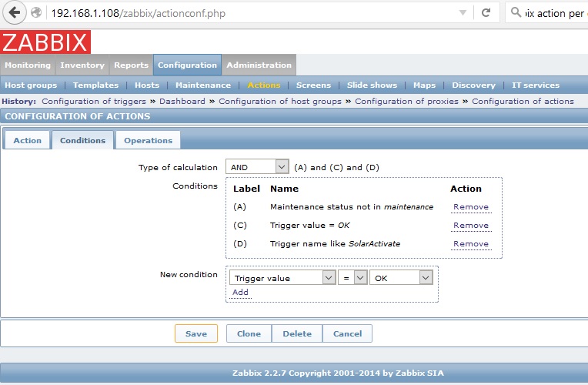The image size is (588, 385).
Task: Go to Hosts submenu
Action: 147,85
